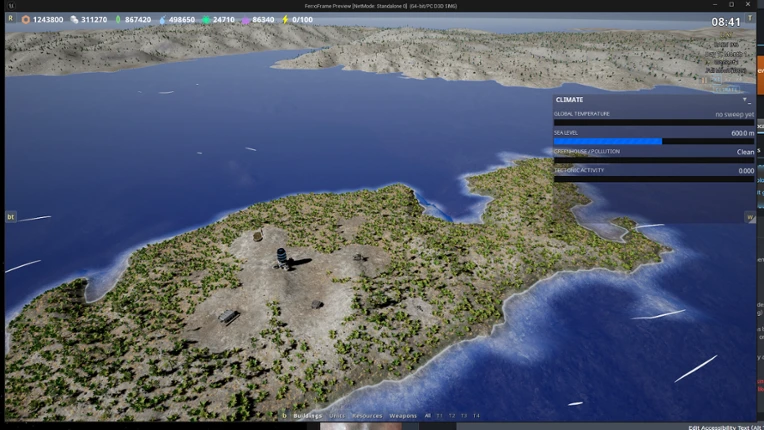Select the water tower building on the island
The image size is (764, 430).
click(282, 258)
